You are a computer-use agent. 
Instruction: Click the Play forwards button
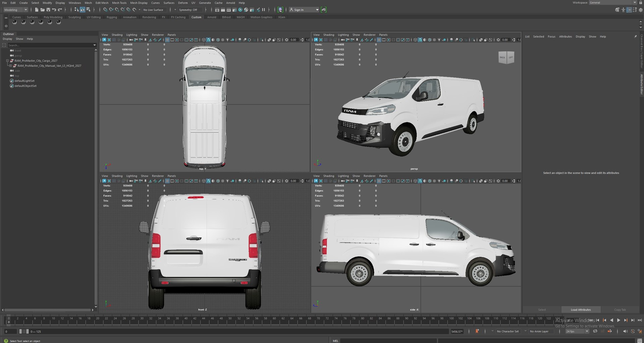[619, 320]
